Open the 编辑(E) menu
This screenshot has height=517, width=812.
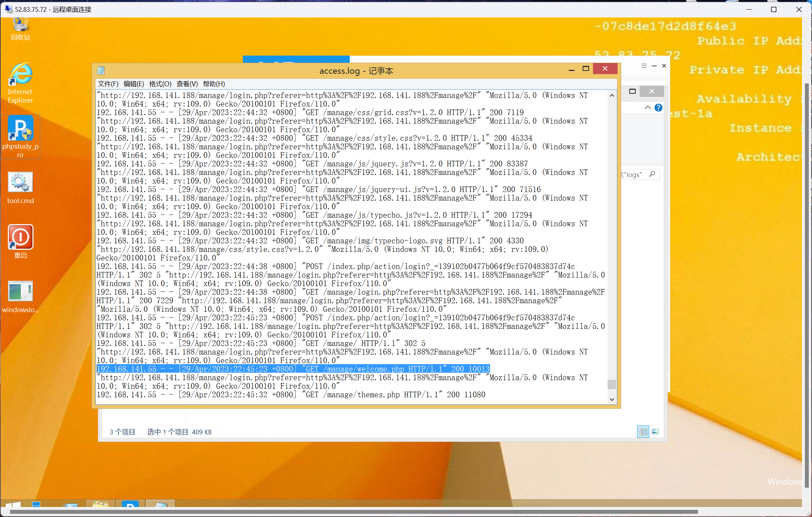134,84
